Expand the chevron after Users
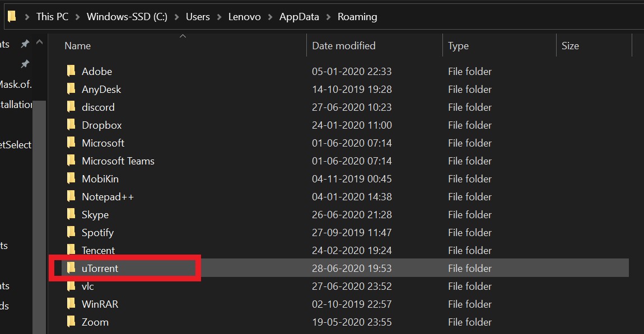 point(219,17)
